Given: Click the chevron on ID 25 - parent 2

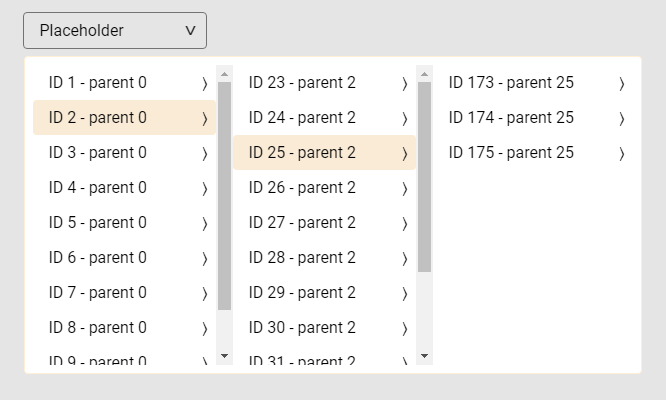Looking at the screenshot, I should point(404,154).
